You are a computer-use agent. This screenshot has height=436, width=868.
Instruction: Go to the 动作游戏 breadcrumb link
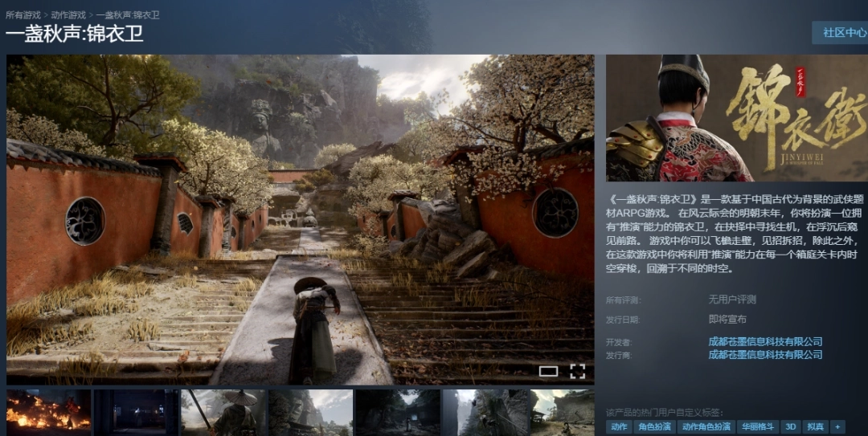[68, 14]
